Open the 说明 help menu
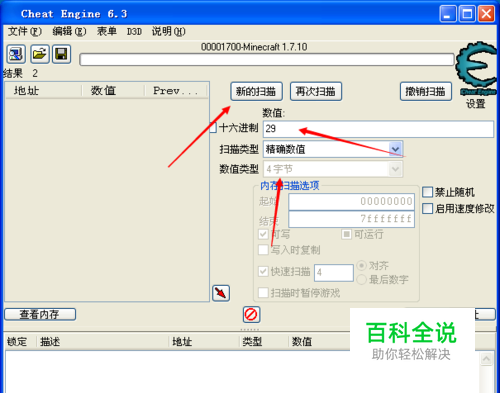500x393 pixels. (x=169, y=32)
